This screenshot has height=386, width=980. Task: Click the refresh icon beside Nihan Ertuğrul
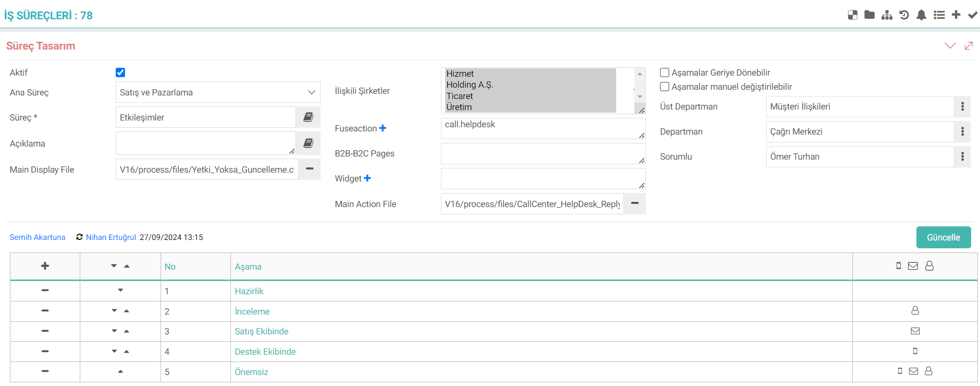79,237
